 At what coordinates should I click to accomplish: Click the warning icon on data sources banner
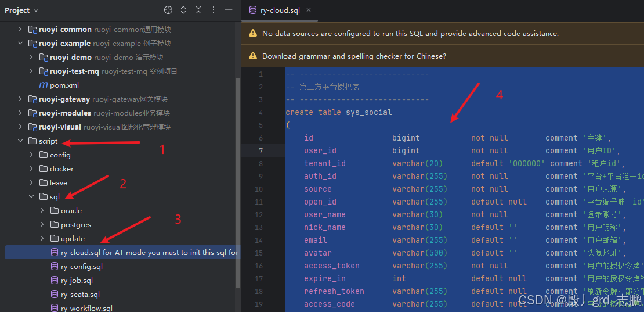[253, 34]
